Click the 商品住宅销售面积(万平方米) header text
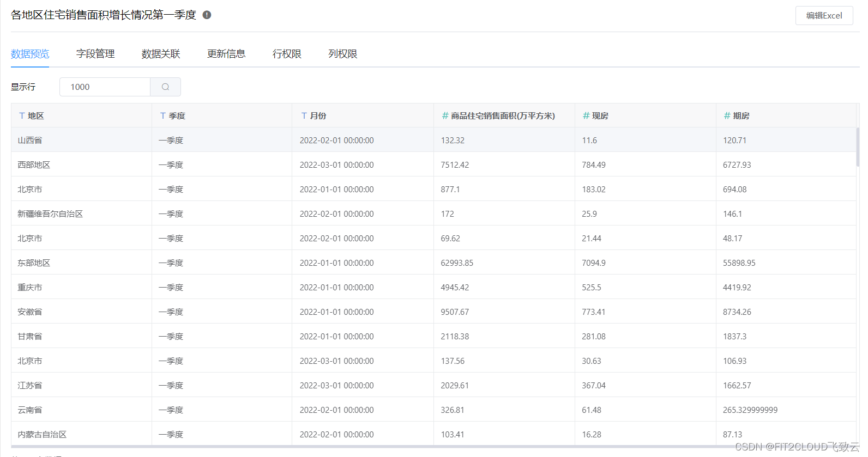 click(503, 115)
